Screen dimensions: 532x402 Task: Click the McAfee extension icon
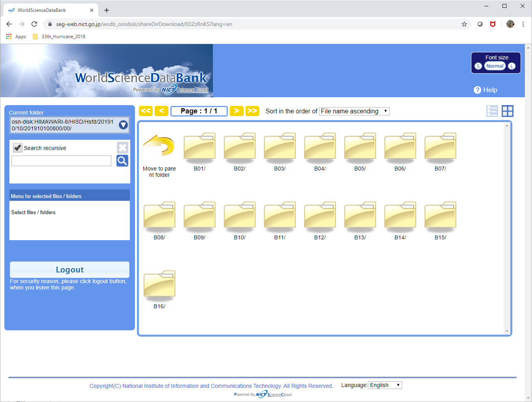[x=493, y=24]
